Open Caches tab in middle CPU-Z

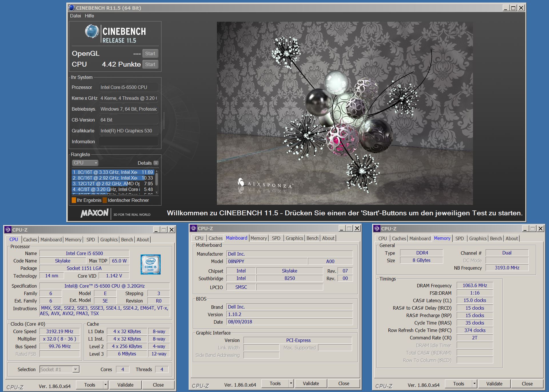click(x=215, y=238)
